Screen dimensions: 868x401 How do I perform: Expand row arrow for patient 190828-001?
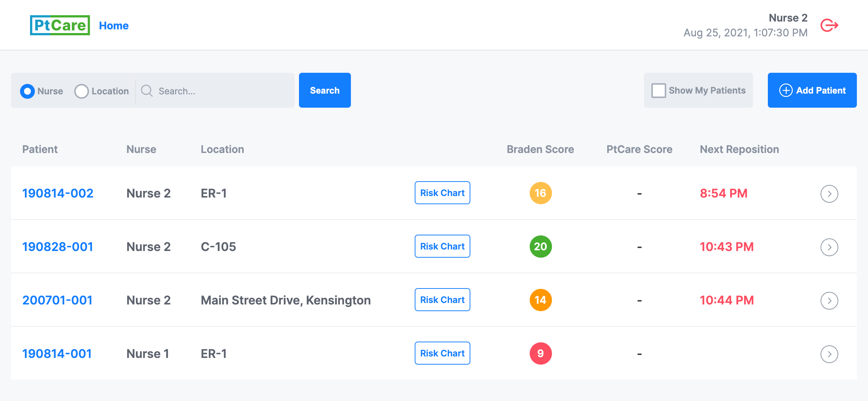click(829, 247)
